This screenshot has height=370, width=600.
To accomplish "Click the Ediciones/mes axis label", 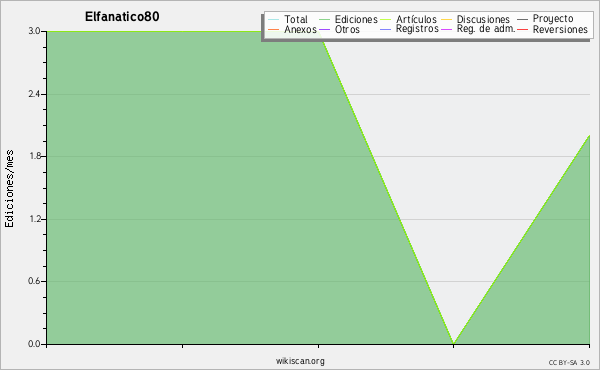I will point(9,189).
